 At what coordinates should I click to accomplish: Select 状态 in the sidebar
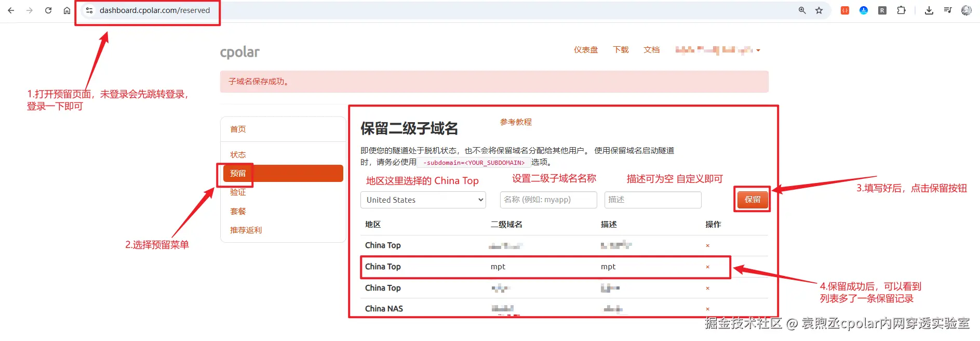pos(238,155)
